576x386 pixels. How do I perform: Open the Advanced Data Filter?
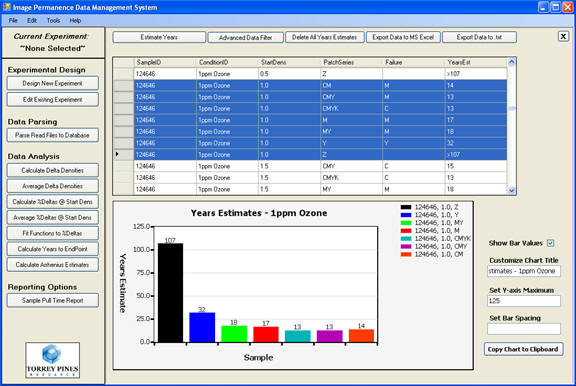coord(245,37)
